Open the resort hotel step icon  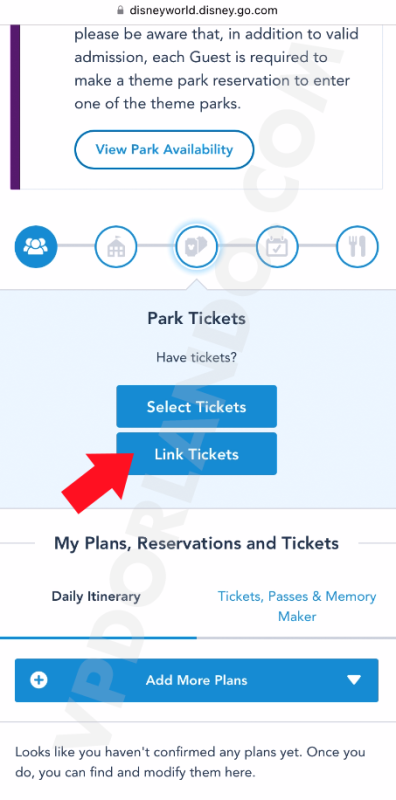click(116, 247)
